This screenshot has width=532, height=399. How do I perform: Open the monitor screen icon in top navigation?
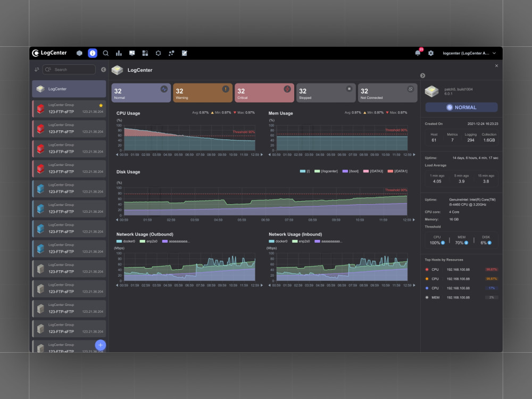coord(132,53)
